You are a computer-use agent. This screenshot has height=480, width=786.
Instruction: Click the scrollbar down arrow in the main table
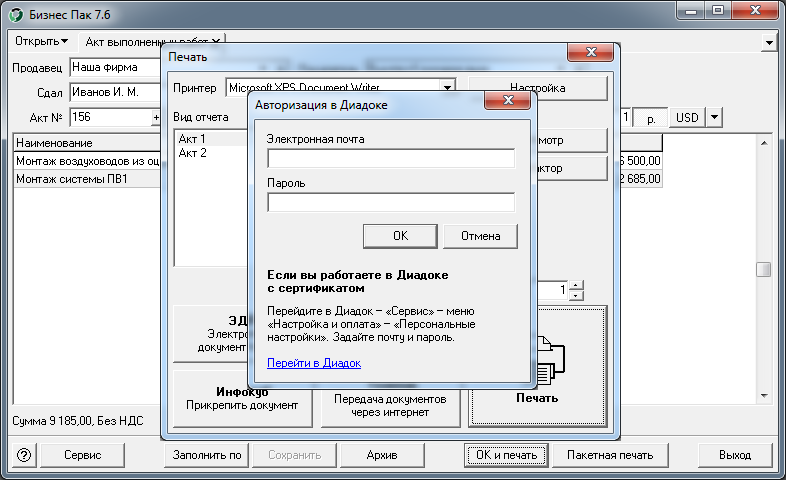764,396
